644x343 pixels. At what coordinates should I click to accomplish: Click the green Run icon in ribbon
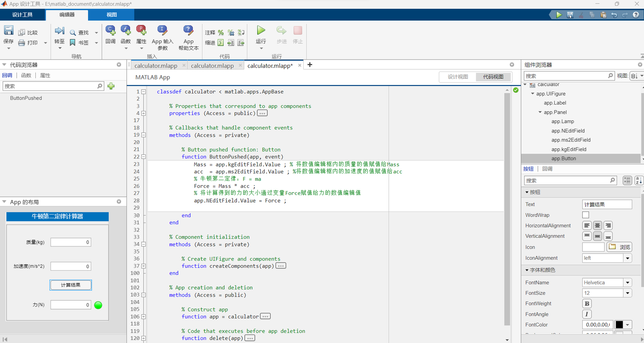(261, 30)
